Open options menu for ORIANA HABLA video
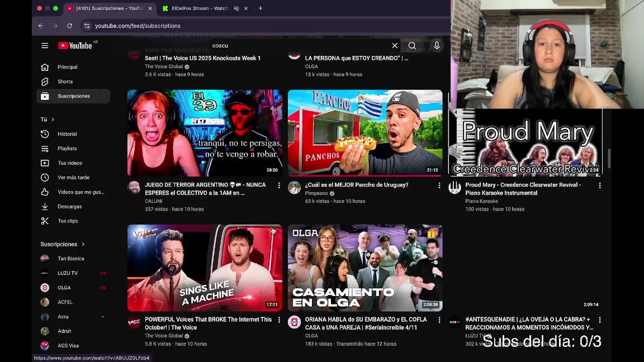Screen dimensions: 644x362 coord(439,320)
